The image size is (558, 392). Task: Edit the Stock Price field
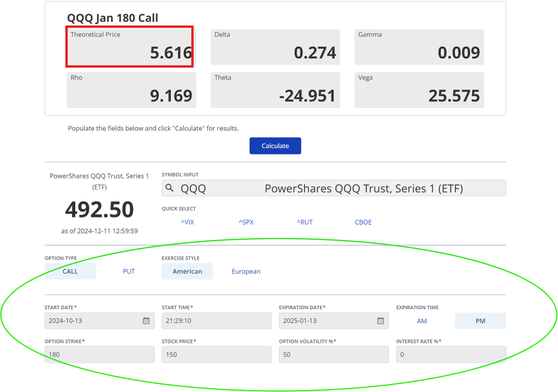[x=216, y=354]
